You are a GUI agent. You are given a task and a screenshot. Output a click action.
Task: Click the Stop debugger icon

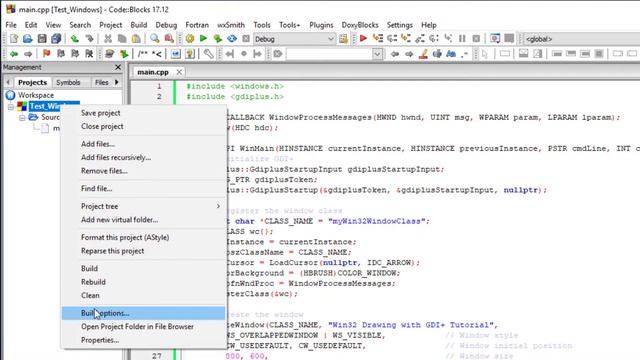476,39
